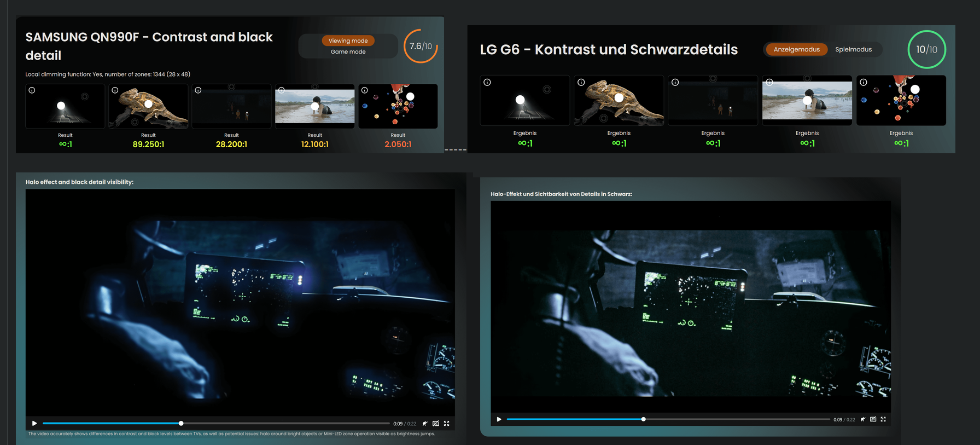This screenshot has width=980, height=445.
Task: Click the Samsung cockpit video frame
Action: [240, 303]
